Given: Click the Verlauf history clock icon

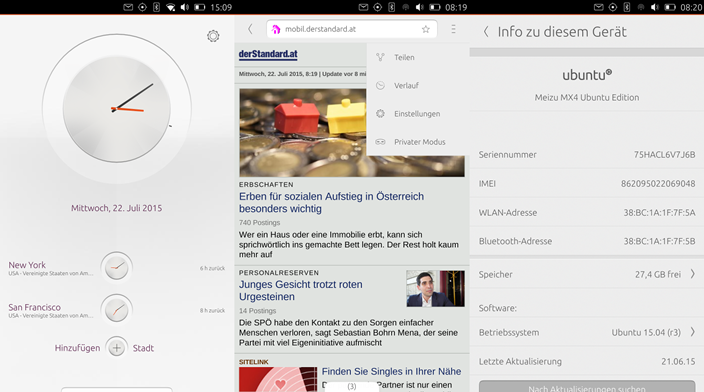Looking at the screenshot, I should (x=380, y=85).
